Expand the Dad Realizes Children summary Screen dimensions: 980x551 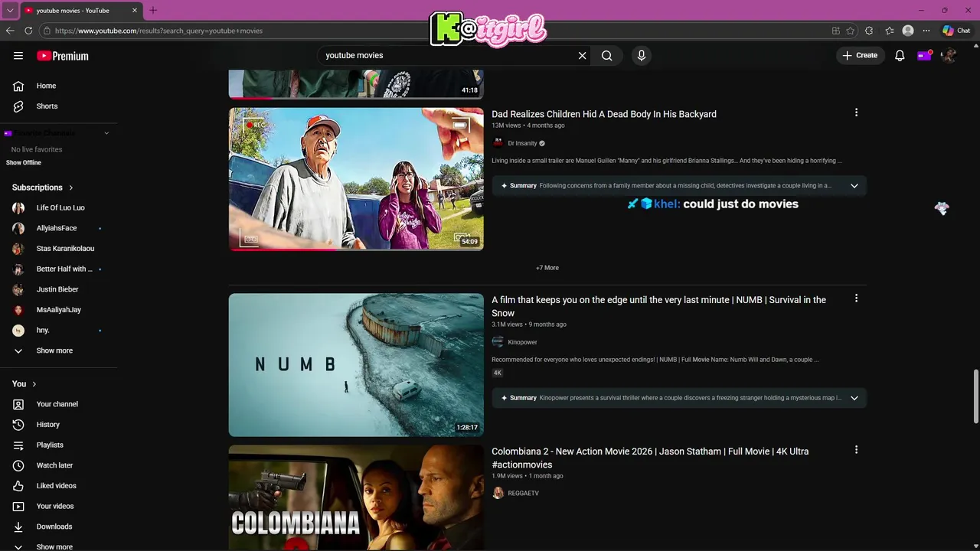854,185
